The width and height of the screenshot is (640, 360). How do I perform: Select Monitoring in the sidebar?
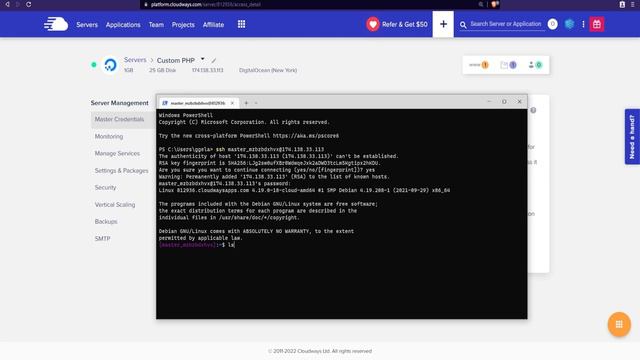109,136
